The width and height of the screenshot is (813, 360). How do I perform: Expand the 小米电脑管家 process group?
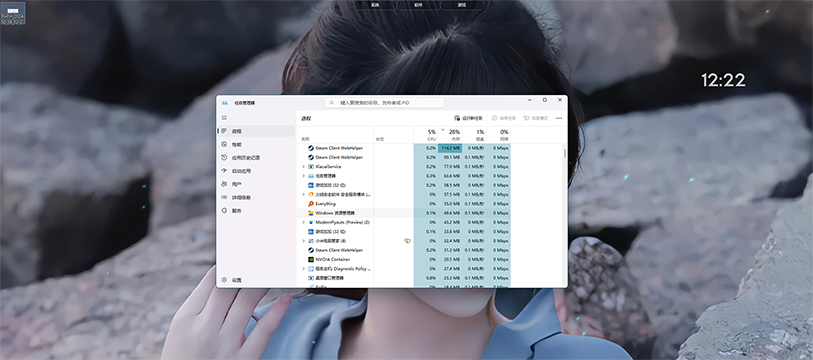click(303, 241)
